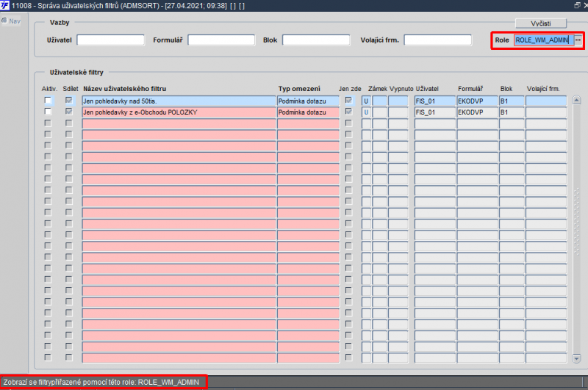Click the Vyčisti button
The image size is (588, 390).
tap(540, 24)
